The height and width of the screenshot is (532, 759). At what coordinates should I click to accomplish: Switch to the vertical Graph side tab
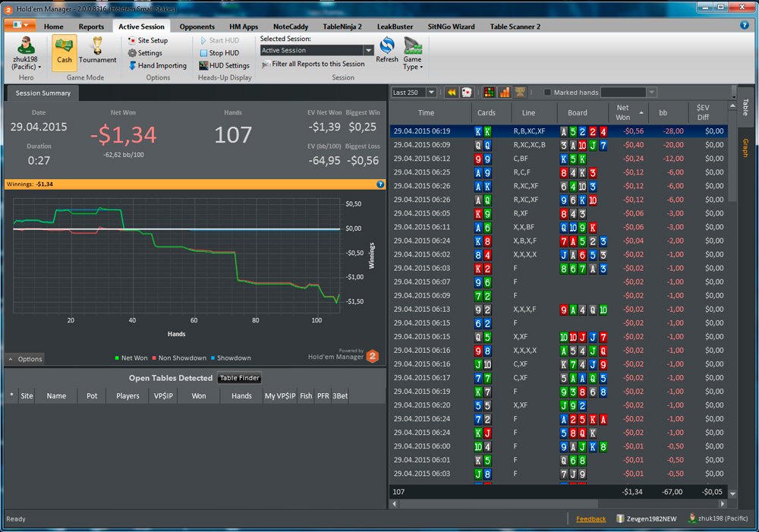click(x=745, y=148)
